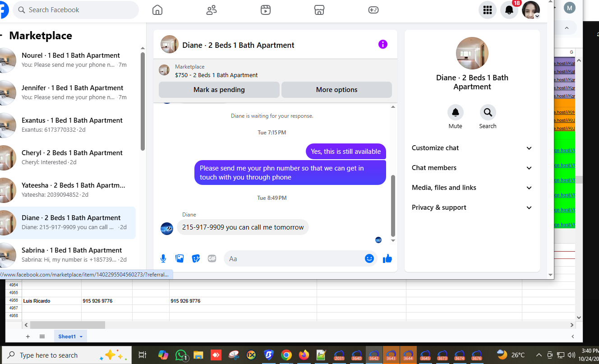Expand the Chat members section
The width and height of the screenshot is (599, 364).
coord(472,168)
